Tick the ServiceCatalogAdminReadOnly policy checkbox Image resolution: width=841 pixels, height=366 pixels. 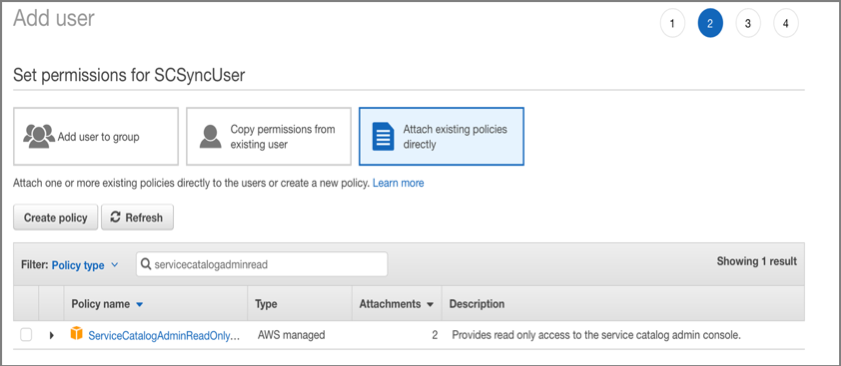[26, 335]
